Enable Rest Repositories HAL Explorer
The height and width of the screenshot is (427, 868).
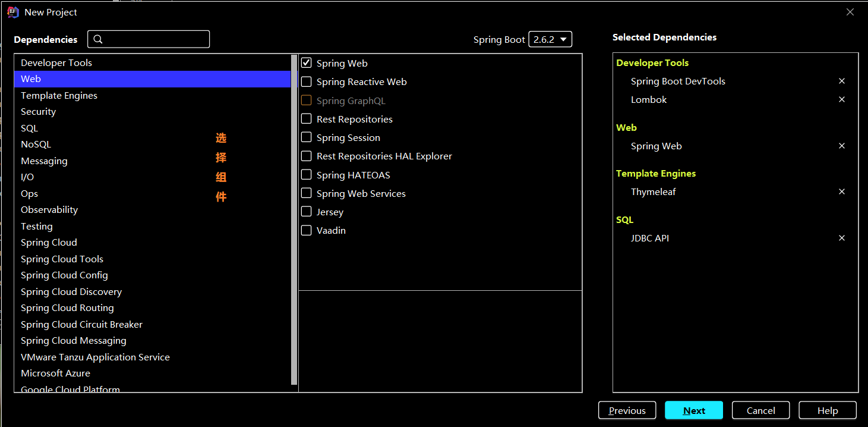307,156
